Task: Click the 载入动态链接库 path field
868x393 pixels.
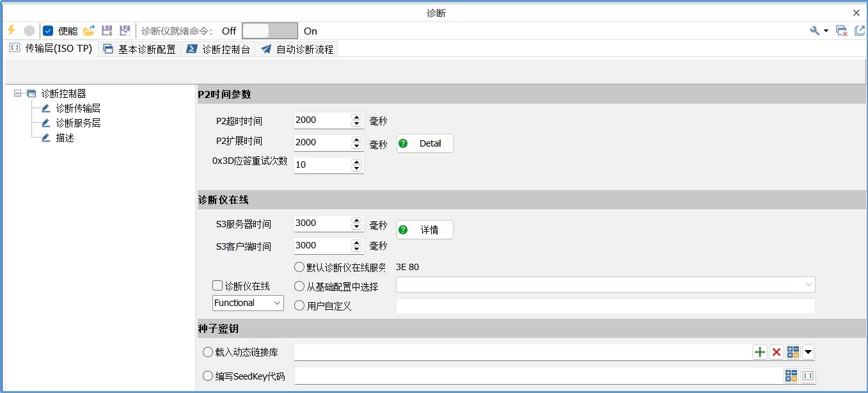Action: (x=522, y=351)
